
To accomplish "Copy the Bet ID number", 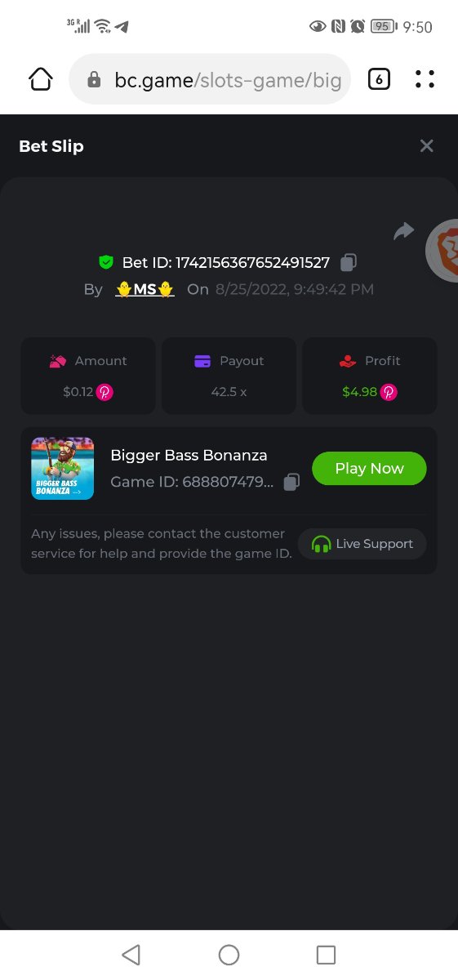I will pyautogui.click(x=349, y=262).
